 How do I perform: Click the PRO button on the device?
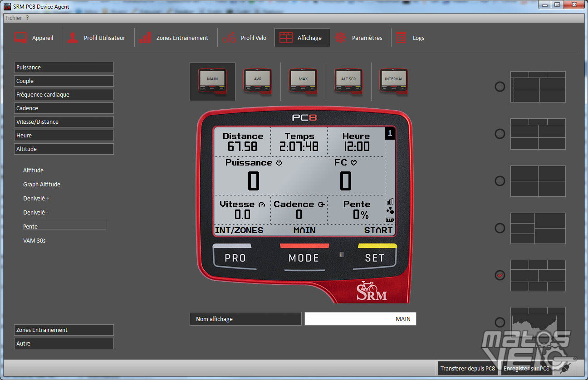pos(235,258)
